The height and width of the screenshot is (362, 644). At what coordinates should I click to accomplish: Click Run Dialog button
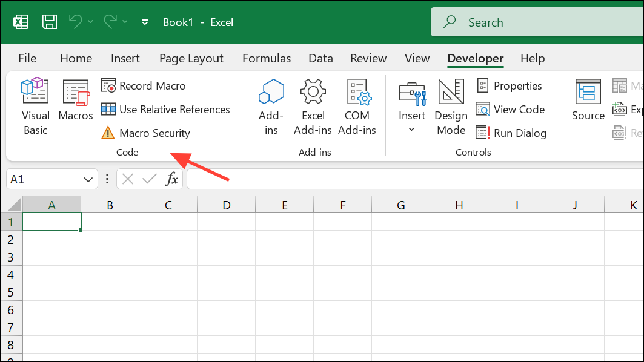pyautogui.click(x=511, y=133)
